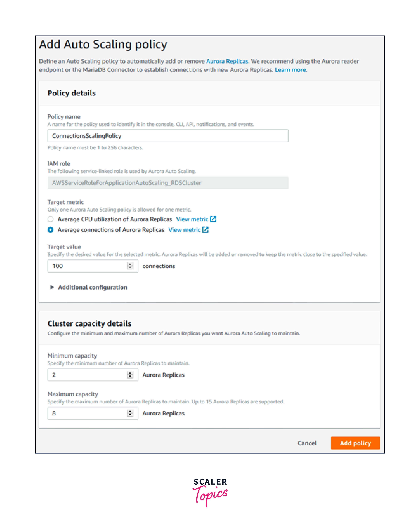The image size is (420, 531).
Task: Click the disabled IAM role field
Action: [168, 183]
